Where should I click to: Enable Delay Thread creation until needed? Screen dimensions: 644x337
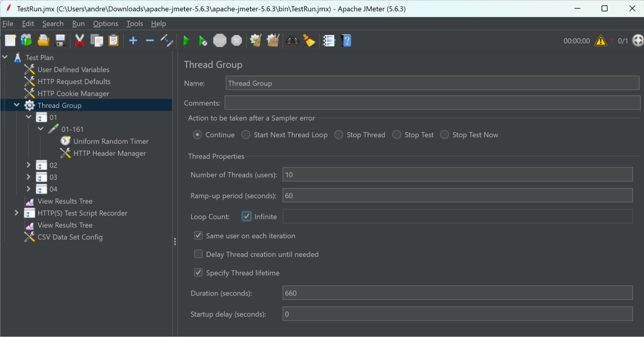coord(198,254)
